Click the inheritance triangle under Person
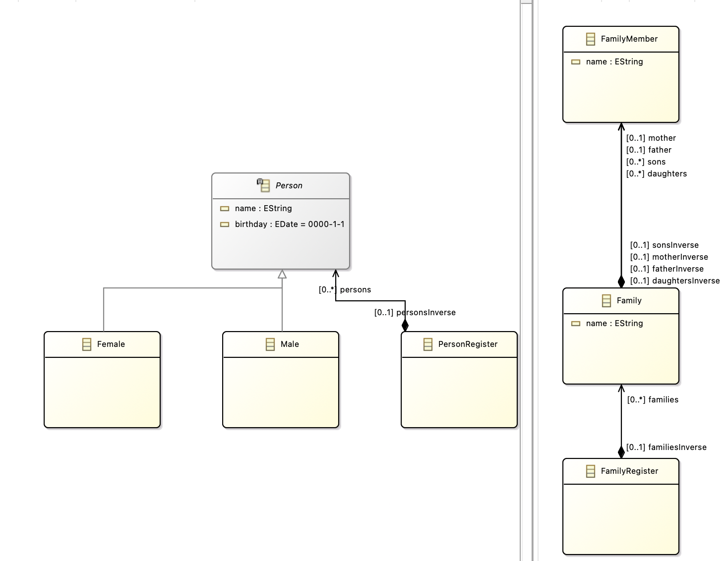Viewport: 728px width, 561px height. (x=282, y=274)
